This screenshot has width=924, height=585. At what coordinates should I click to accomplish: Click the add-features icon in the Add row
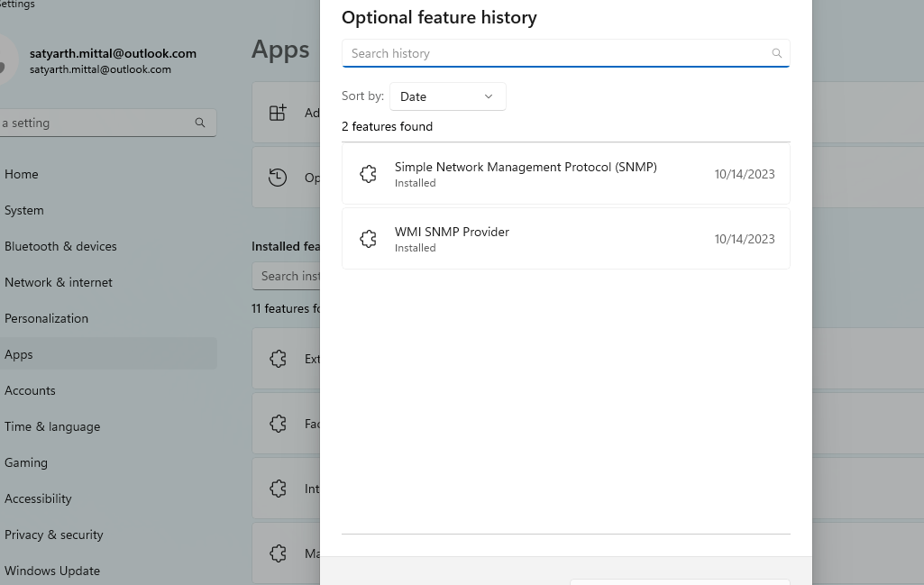tap(278, 112)
